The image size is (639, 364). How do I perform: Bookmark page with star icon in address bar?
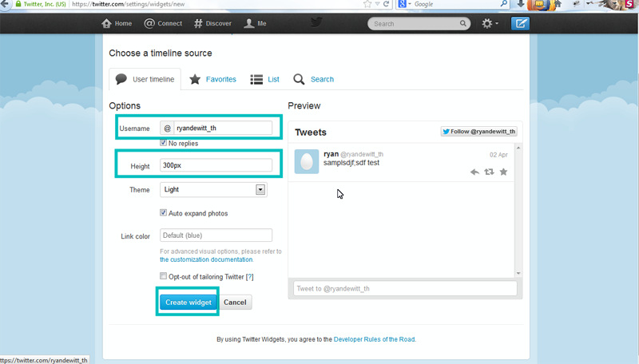pyautogui.click(x=367, y=4)
